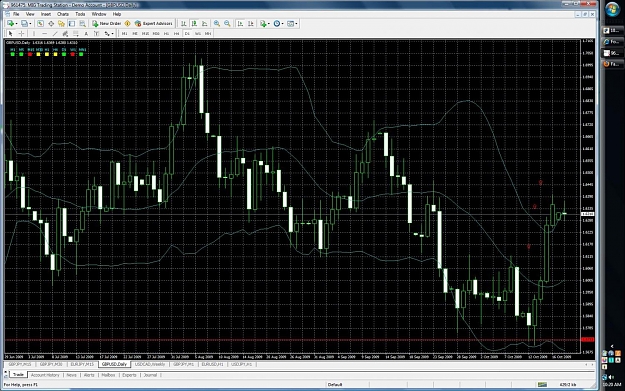
Task: Set timeframe to M30 in toolbar
Action: tap(156, 33)
